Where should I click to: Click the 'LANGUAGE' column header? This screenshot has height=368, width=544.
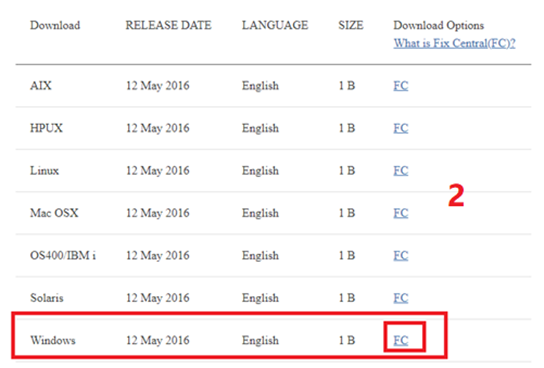point(275,25)
